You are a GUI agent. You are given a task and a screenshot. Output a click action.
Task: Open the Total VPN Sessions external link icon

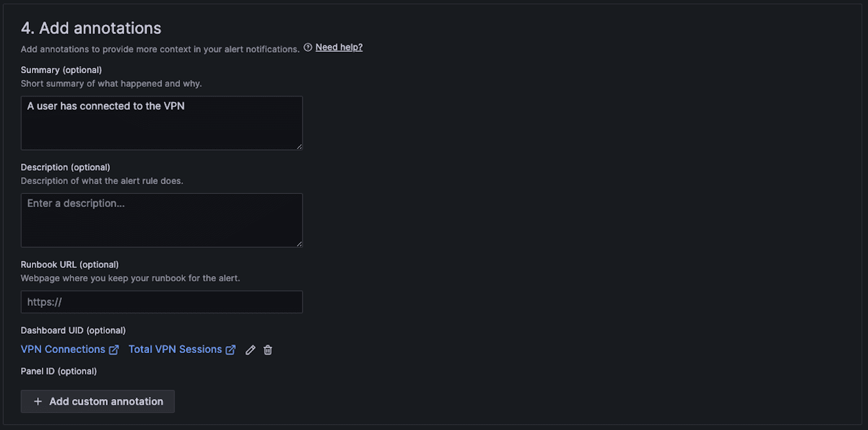(231, 350)
